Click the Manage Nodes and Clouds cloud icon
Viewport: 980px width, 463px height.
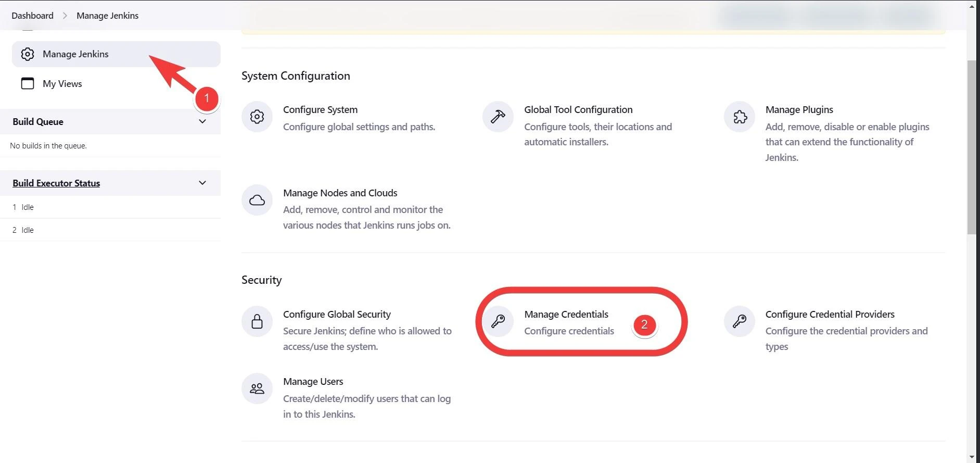[x=257, y=200]
